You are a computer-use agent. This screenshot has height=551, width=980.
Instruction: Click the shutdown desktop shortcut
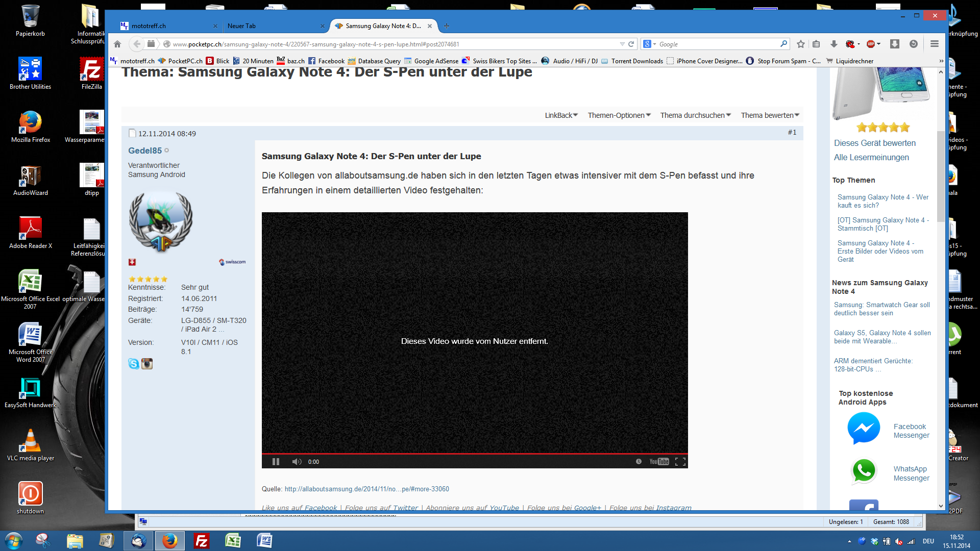point(30,498)
